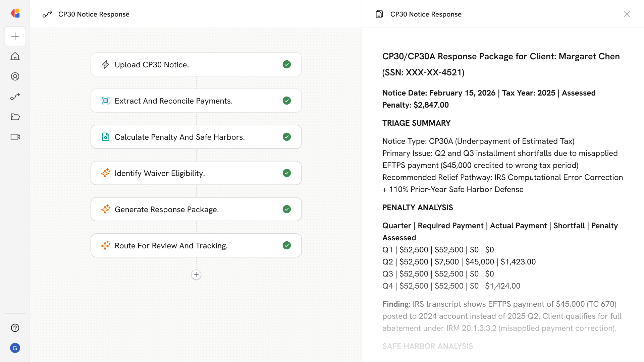Click green checkmark on Generate Response Package
The width and height of the screenshot is (644, 362).
tap(286, 209)
